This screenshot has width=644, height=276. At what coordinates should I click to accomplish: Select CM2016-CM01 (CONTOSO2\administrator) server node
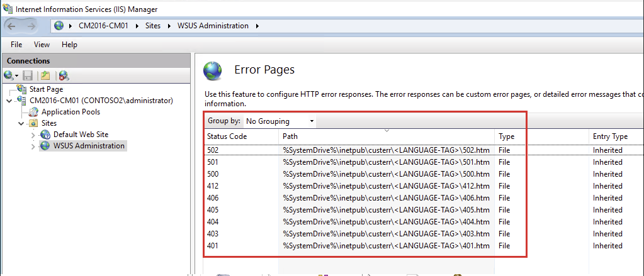pyautogui.click(x=101, y=101)
